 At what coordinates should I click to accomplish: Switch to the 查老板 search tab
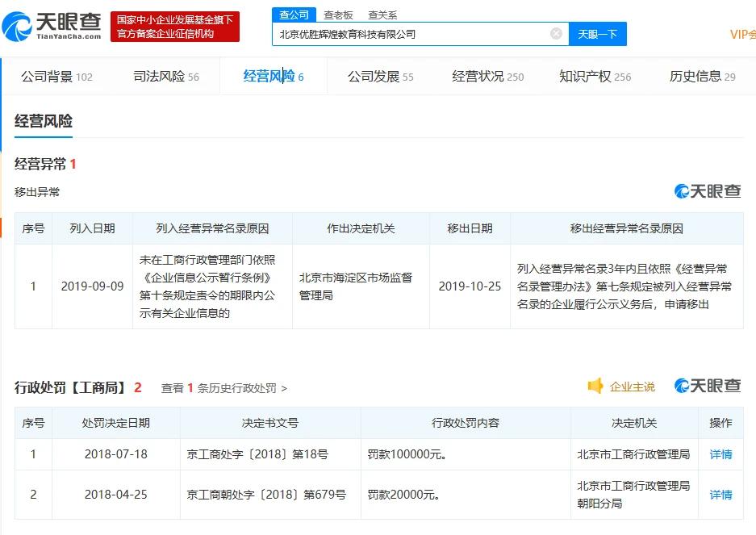coord(338,15)
